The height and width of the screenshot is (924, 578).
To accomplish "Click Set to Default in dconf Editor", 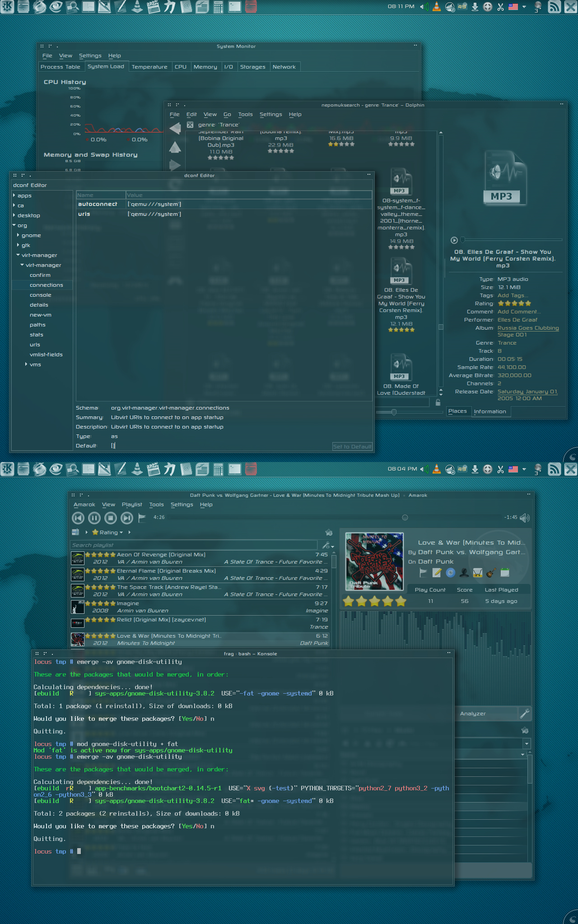I will pos(352,447).
